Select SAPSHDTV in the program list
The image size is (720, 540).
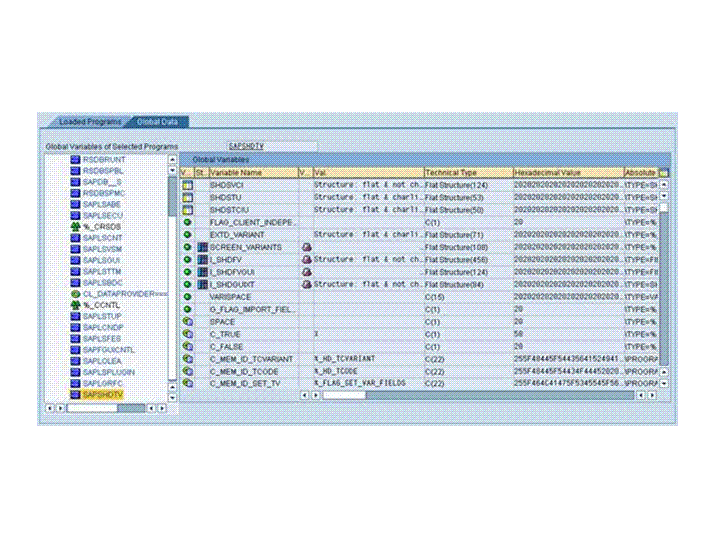tap(103, 395)
